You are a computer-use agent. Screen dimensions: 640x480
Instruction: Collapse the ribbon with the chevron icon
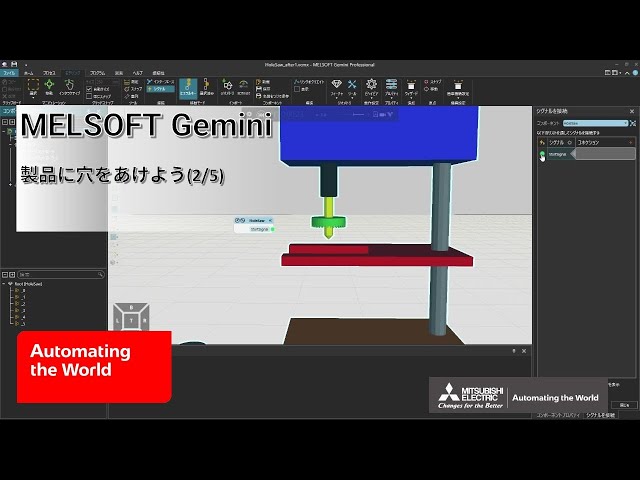pos(627,73)
